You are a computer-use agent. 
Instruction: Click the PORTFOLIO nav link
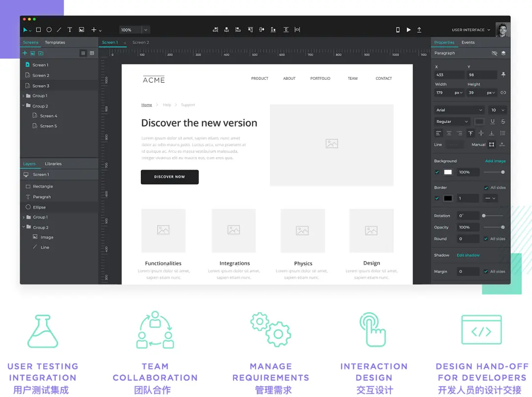[320, 78]
